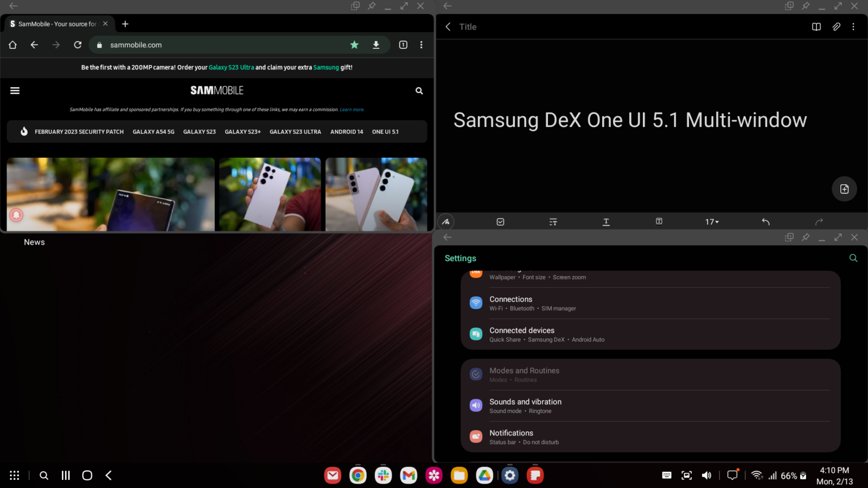Open search in the Settings app
Image resolution: width=868 pixels, height=488 pixels.
click(853, 258)
